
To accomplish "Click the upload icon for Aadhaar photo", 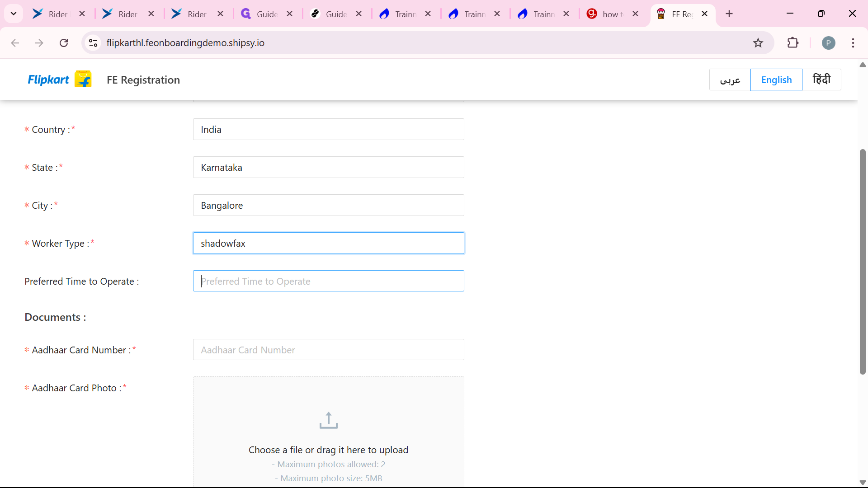I will click(x=328, y=420).
